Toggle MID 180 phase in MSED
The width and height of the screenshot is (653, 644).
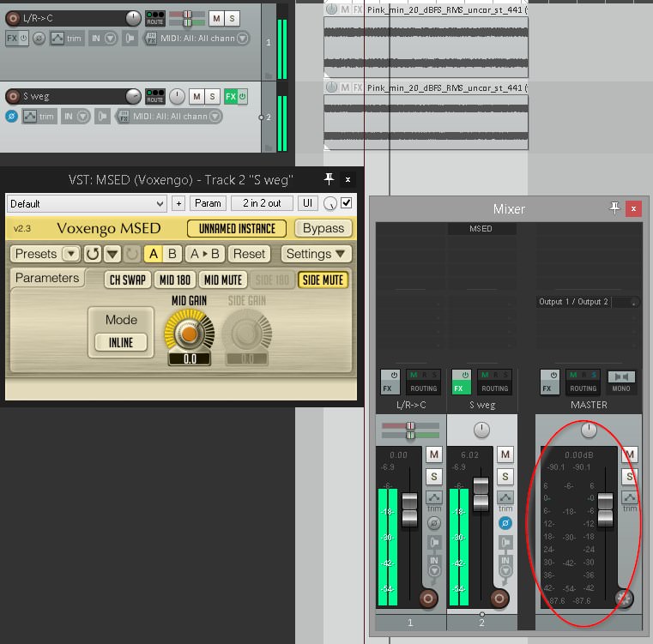175,280
